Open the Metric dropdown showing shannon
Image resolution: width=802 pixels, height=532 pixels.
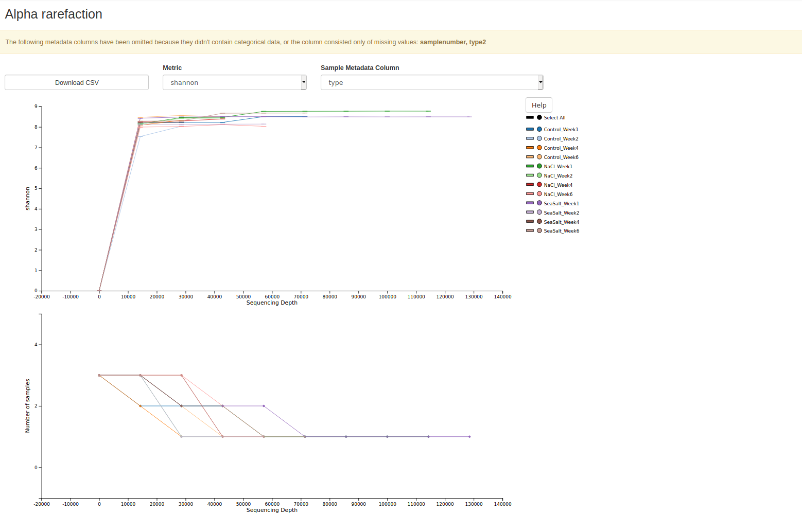234,82
